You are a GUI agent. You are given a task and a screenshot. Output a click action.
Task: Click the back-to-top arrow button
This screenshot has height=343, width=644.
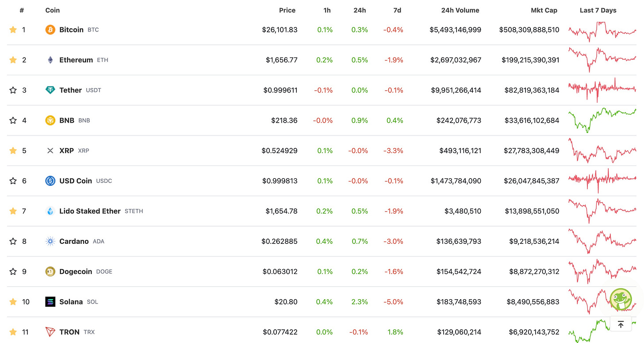click(x=621, y=324)
